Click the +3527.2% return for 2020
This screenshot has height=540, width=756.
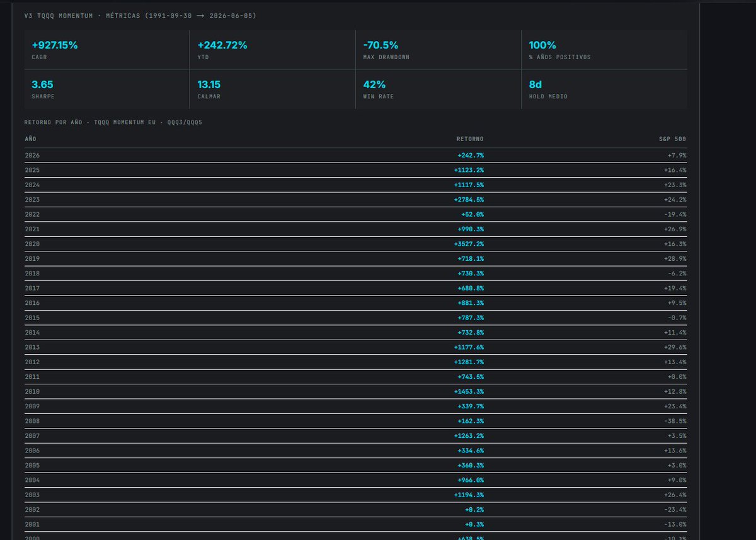469,244
